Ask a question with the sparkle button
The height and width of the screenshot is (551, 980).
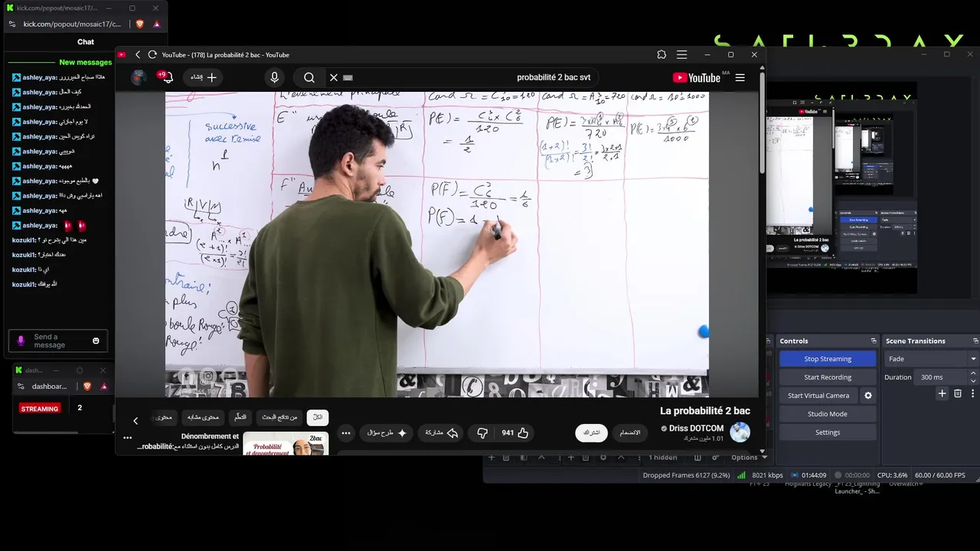386,433
